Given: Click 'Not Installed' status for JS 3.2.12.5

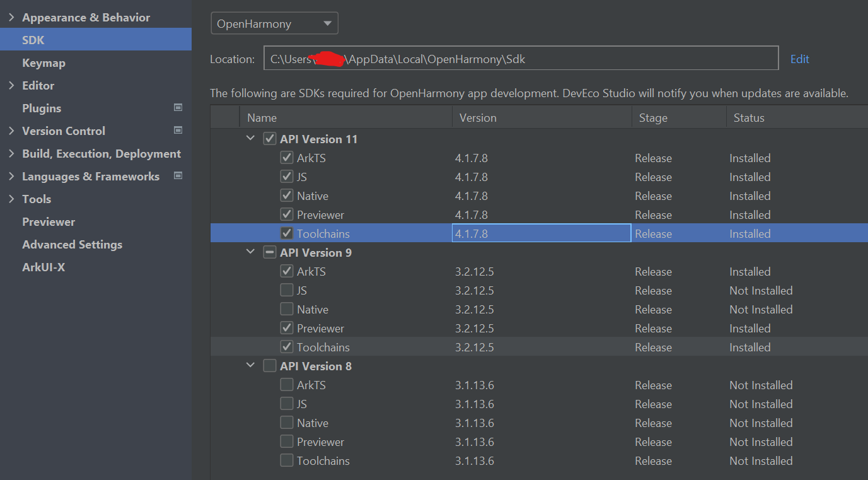Looking at the screenshot, I should pos(761,290).
